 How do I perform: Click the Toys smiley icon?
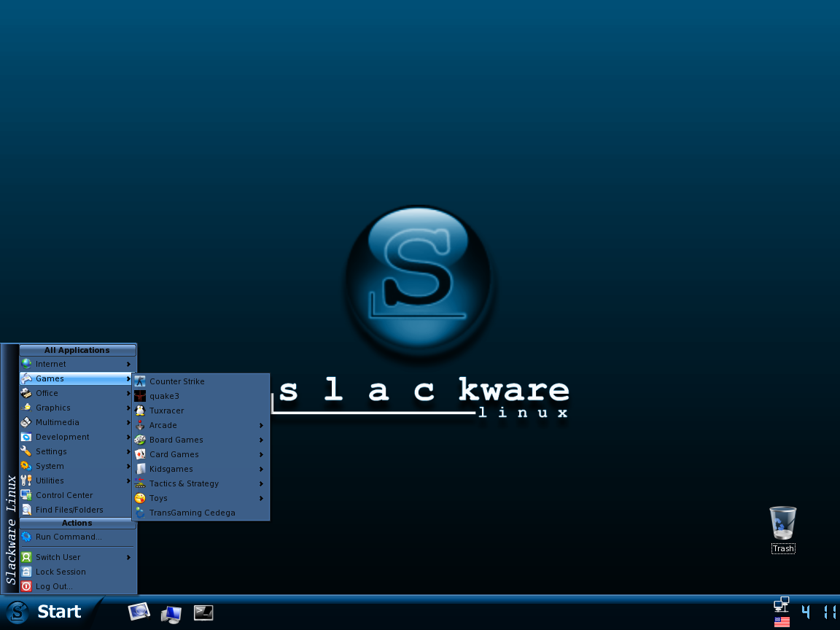point(140,498)
